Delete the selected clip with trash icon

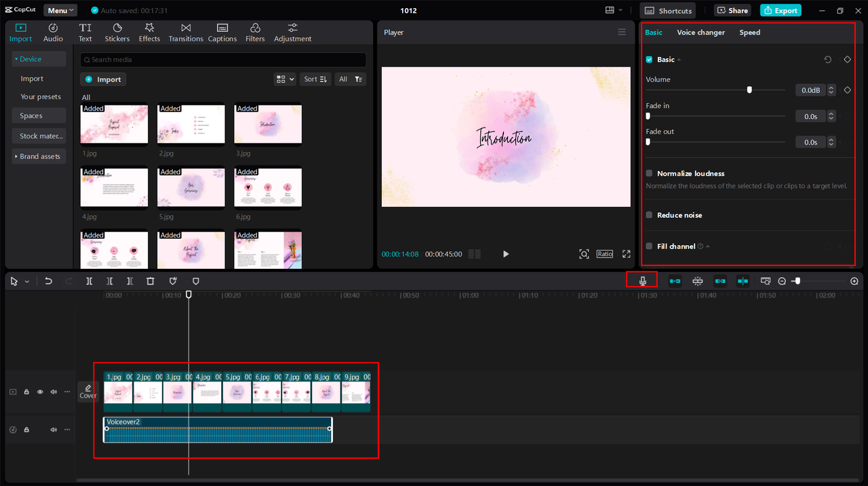click(x=151, y=281)
